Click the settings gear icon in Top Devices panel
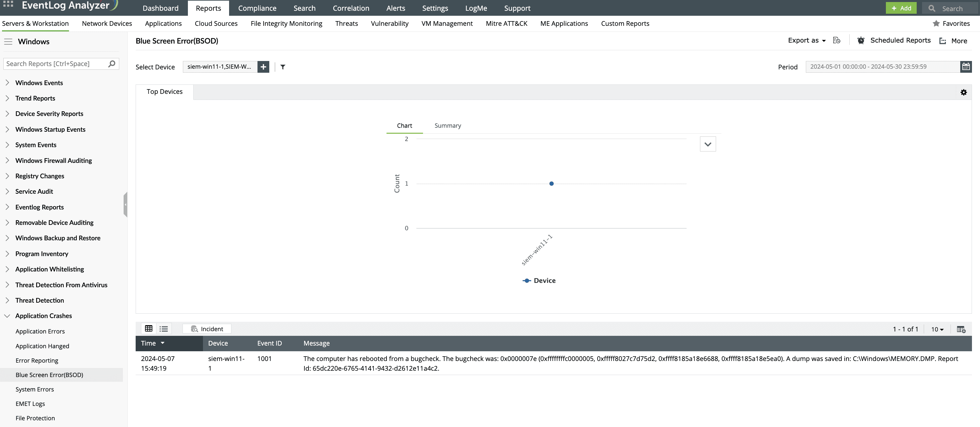Screen dimensions: 980x427 [x=964, y=93]
